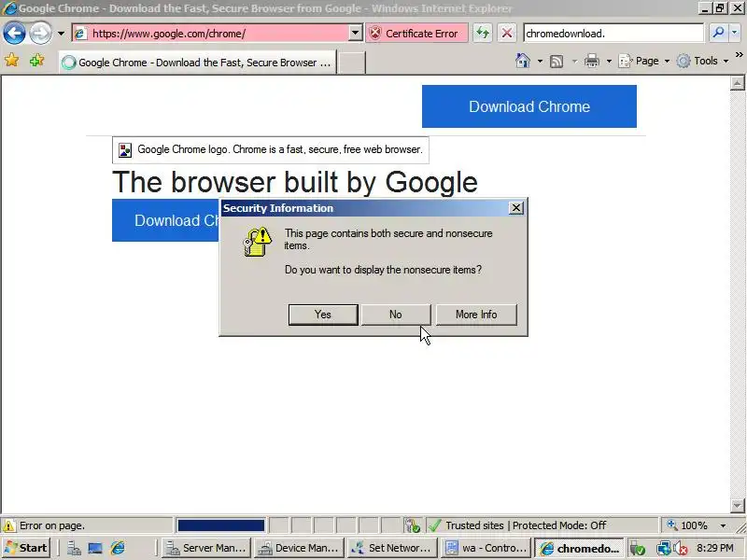The height and width of the screenshot is (560, 747).
Task: Click the security shield tray icon
Action: 638,549
